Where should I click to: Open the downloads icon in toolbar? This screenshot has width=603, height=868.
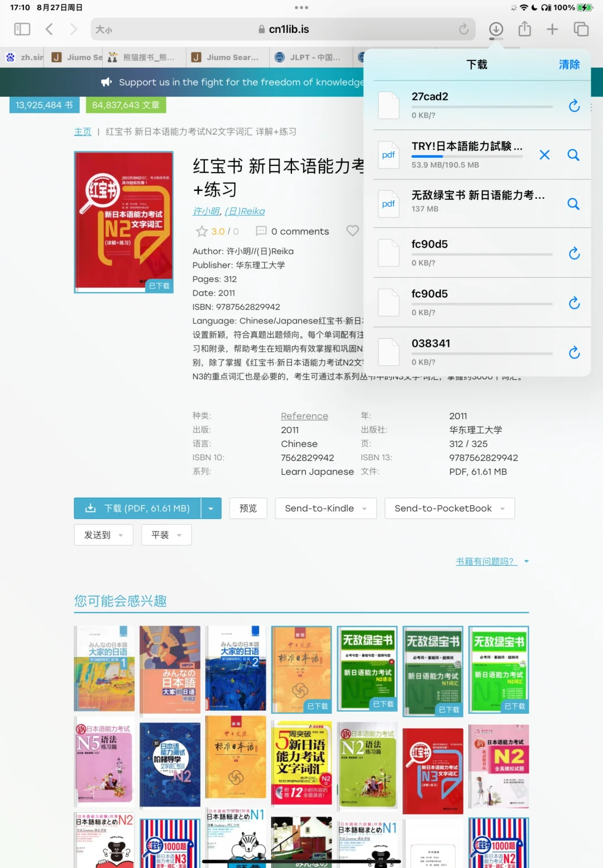tap(496, 29)
